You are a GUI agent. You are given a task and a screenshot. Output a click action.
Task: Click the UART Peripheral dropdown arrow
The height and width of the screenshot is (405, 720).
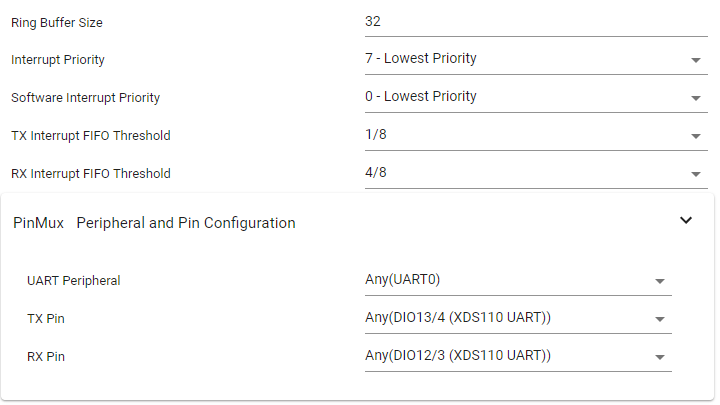[x=660, y=281]
